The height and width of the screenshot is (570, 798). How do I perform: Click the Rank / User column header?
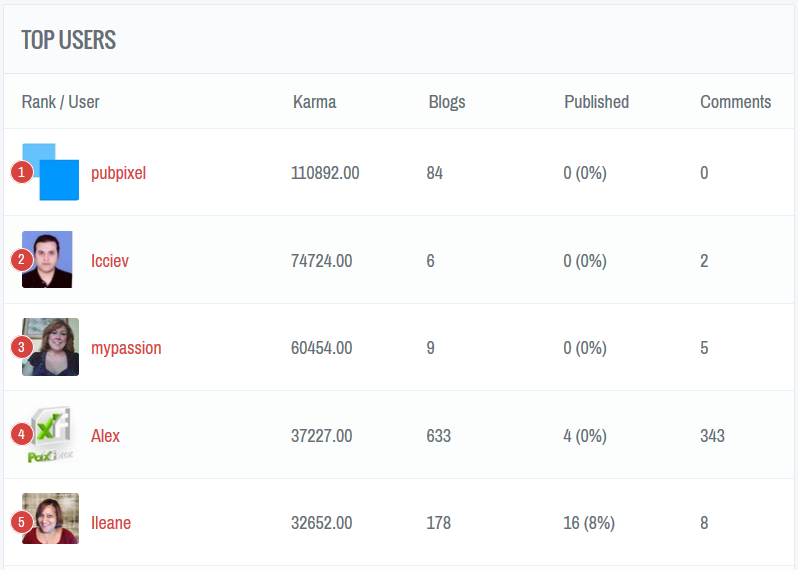click(60, 102)
